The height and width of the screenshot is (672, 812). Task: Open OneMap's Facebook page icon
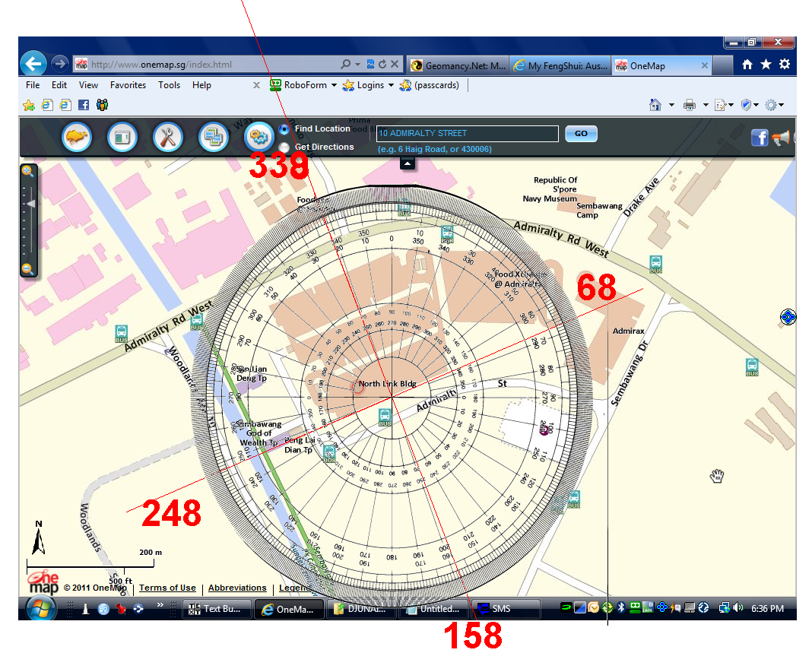coord(759,138)
